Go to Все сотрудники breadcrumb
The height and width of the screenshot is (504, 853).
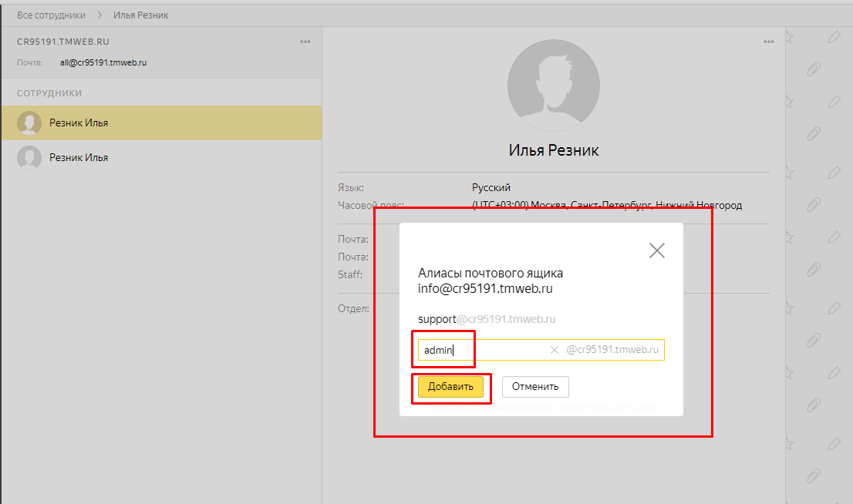coord(51,15)
